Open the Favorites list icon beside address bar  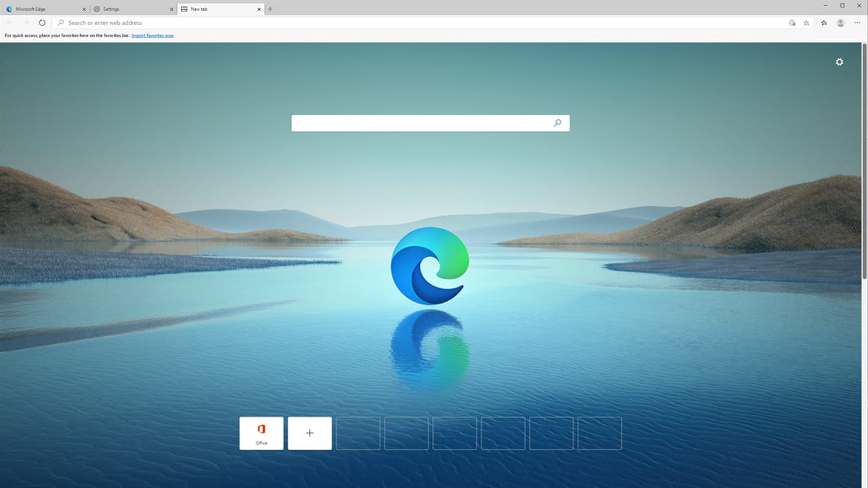(823, 22)
